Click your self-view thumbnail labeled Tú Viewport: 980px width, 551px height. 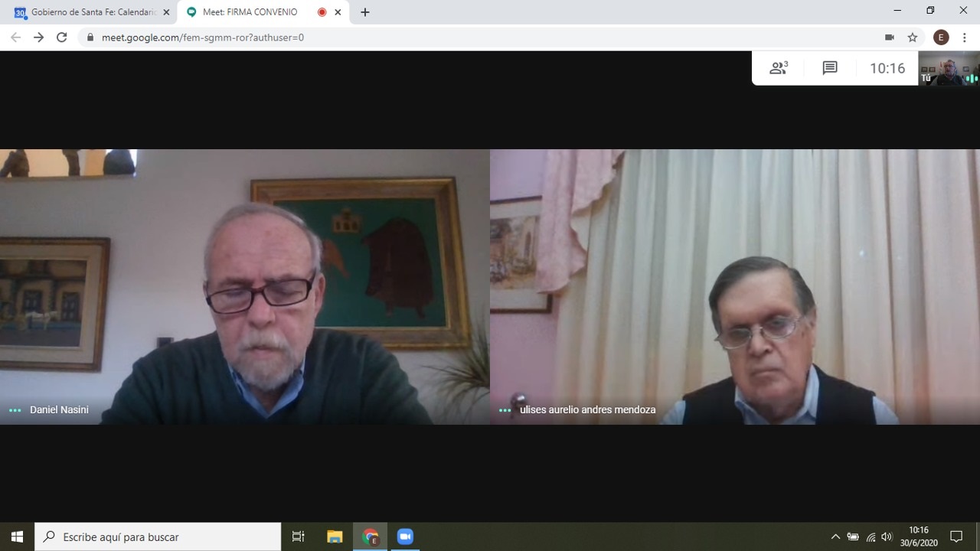point(949,68)
